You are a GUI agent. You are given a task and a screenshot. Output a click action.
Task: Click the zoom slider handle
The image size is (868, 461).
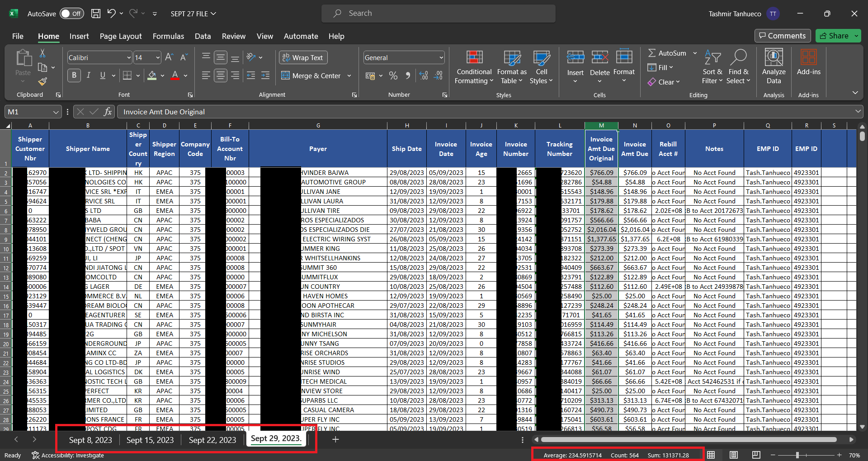[797, 455]
